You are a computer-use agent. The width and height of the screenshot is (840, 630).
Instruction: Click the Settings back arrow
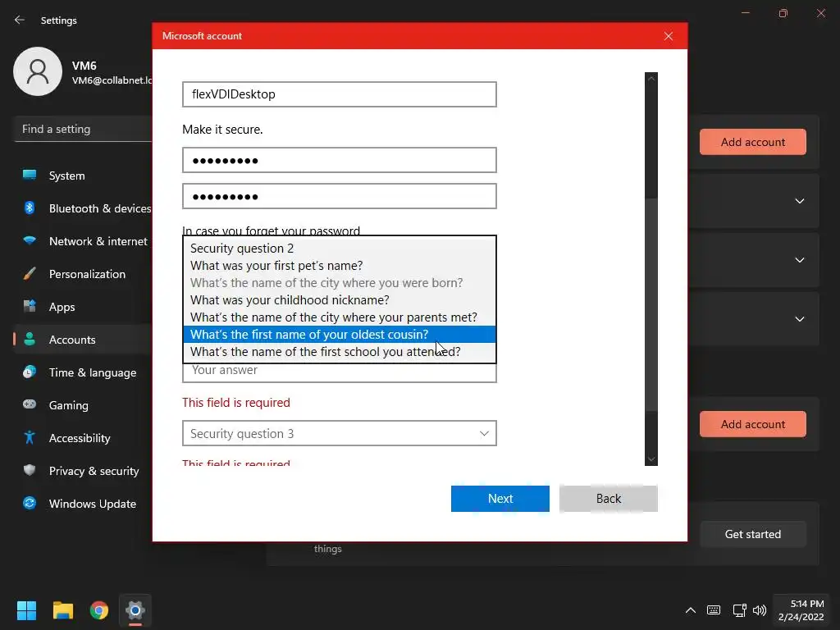click(20, 20)
